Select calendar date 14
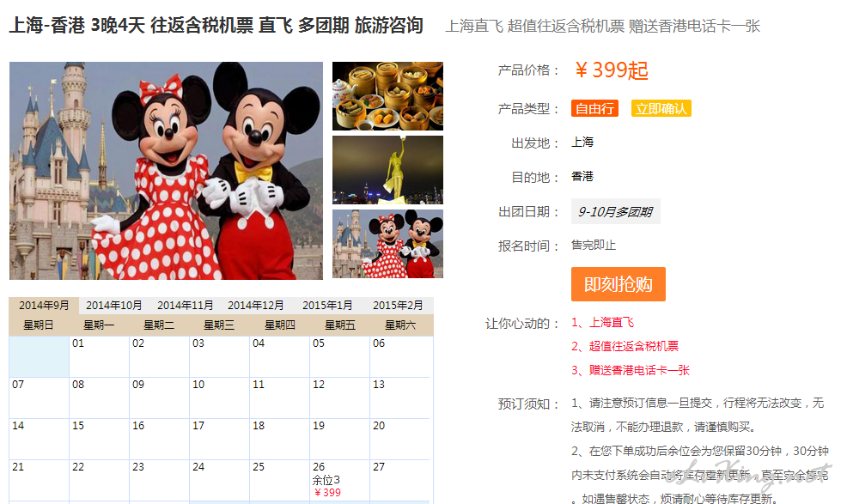This screenshot has height=504, width=841. (x=40, y=439)
